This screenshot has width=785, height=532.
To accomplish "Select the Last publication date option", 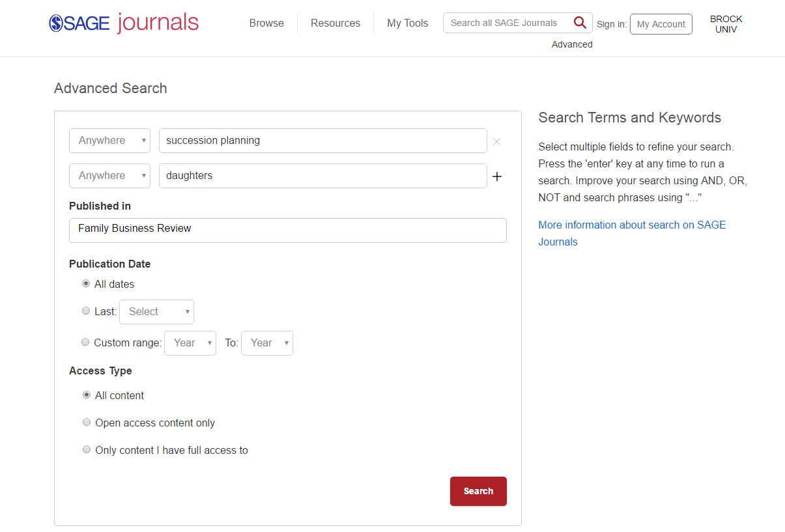I will pos(85,311).
